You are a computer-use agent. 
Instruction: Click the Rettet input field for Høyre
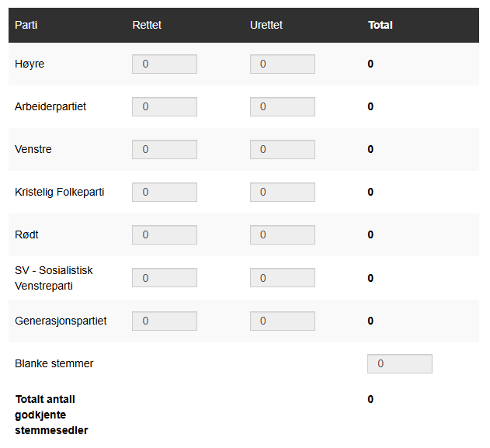click(x=165, y=64)
